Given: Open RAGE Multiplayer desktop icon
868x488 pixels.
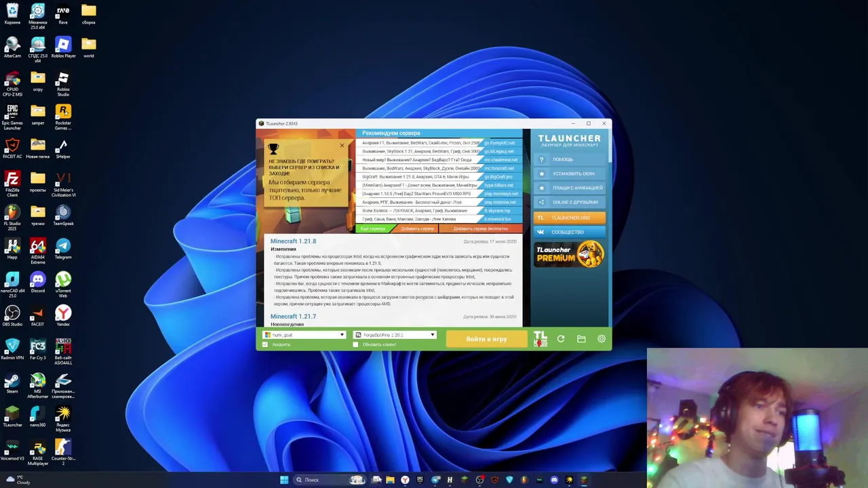Looking at the screenshot, I should point(38,453).
